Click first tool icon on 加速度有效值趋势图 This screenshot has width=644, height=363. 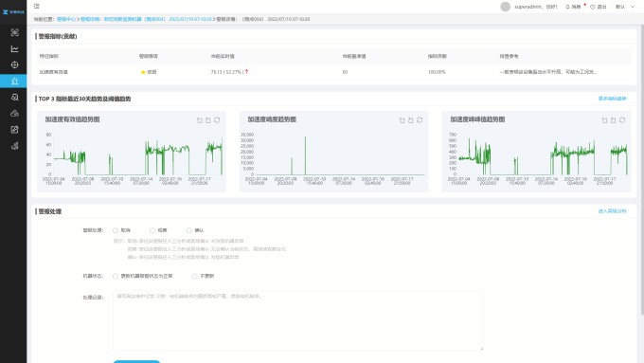click(x=200, y=120)
